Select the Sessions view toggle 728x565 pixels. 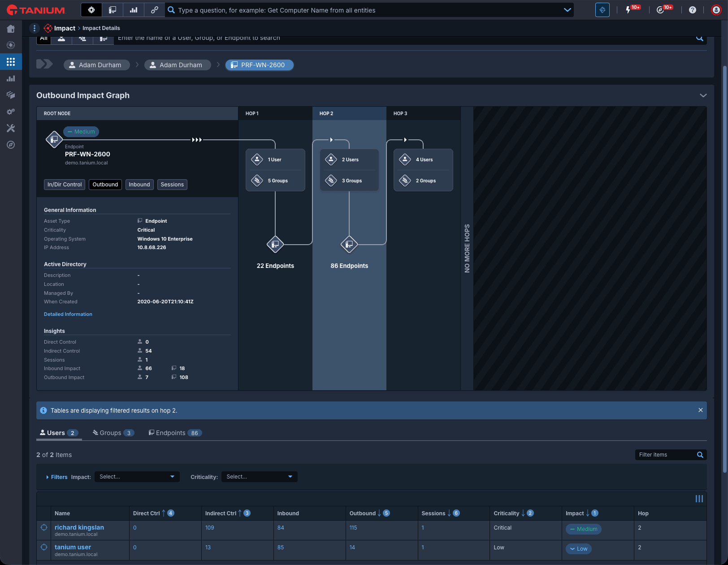(x=172, y=185)
